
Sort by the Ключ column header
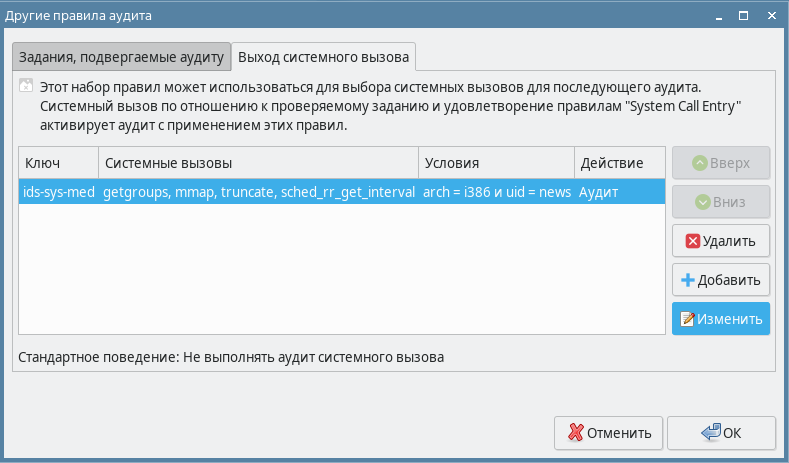pos(58,162)
